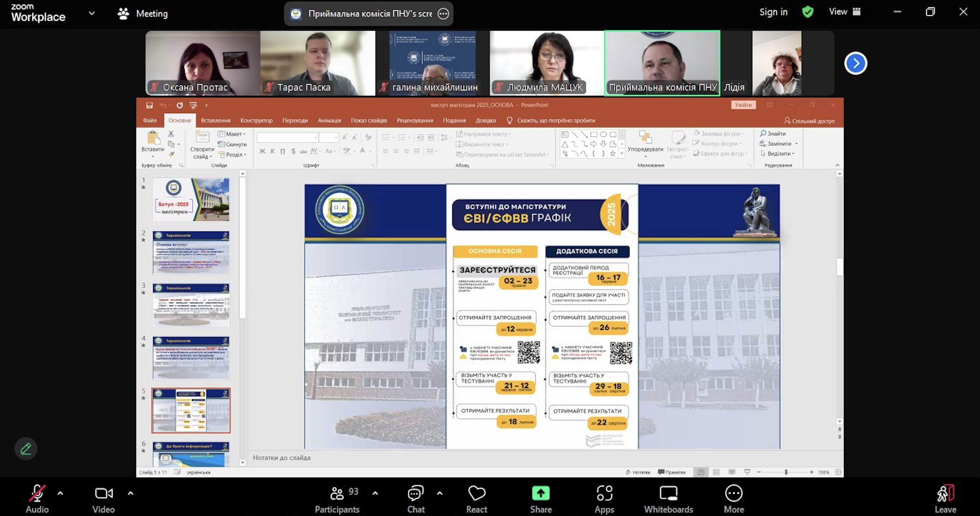This screenshot has height=516, width=980.
Task: Open screen share options ellipsis menu
Action: [x=443, y=14]
